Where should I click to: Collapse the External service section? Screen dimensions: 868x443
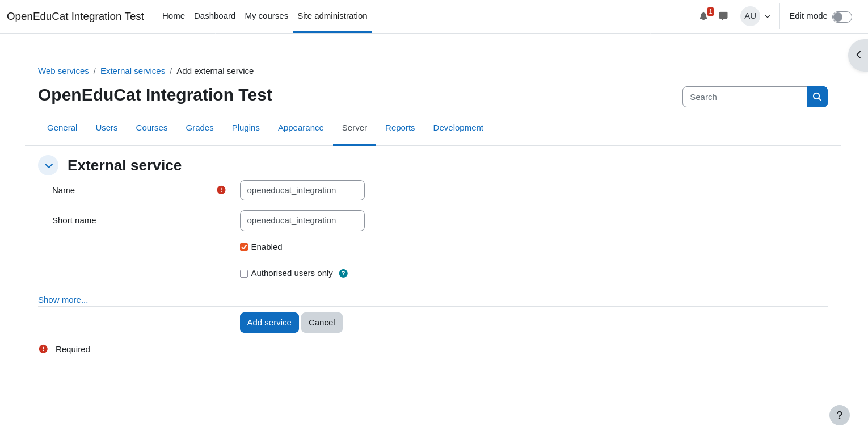[x=48, y=165]
